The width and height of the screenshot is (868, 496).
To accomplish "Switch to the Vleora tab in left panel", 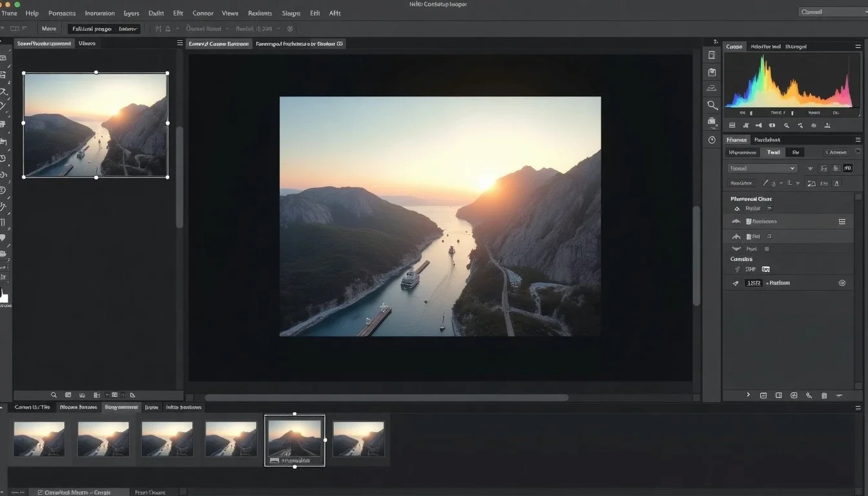I will 87,43.
